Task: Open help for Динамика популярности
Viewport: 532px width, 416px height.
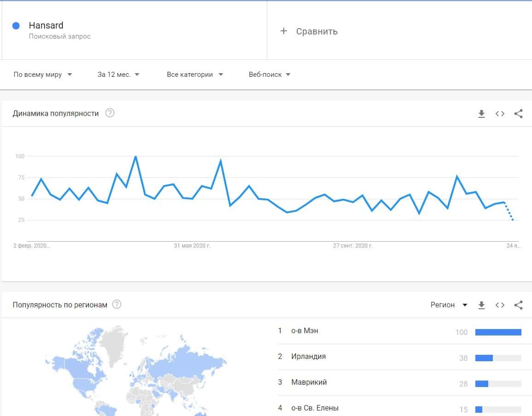Action: pyautogui.click(x=110, y=113)
